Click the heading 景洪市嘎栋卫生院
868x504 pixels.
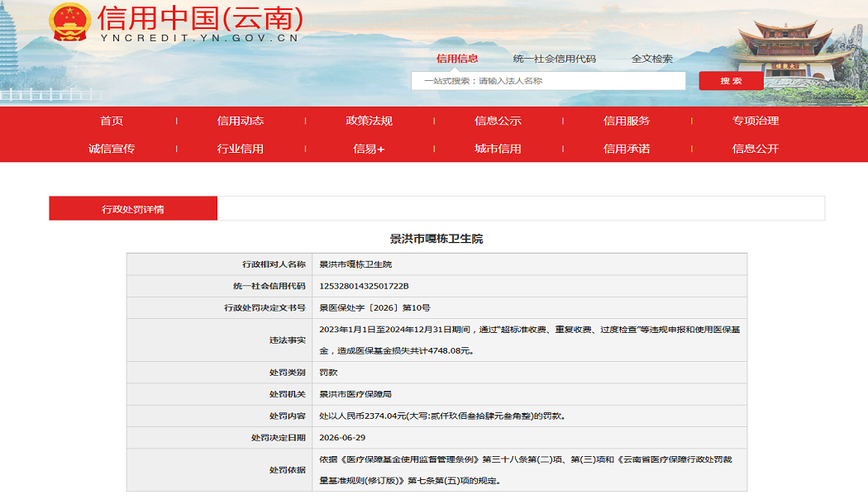pos(436,239)
